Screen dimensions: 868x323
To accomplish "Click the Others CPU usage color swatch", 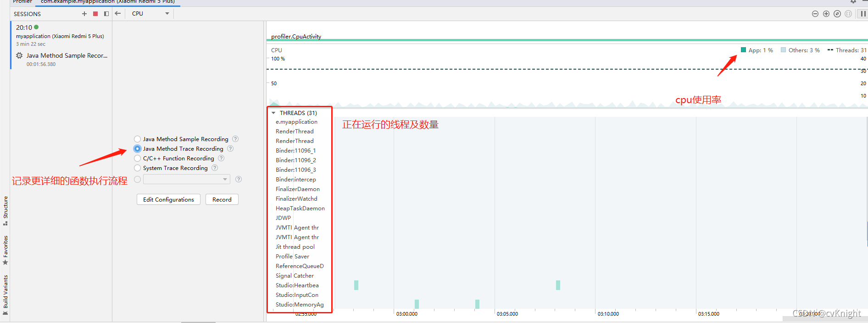I will tap(784, 50).
